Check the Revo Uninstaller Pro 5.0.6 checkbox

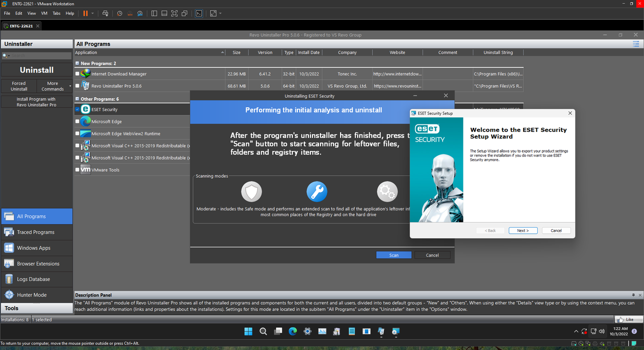click(77, 86)
